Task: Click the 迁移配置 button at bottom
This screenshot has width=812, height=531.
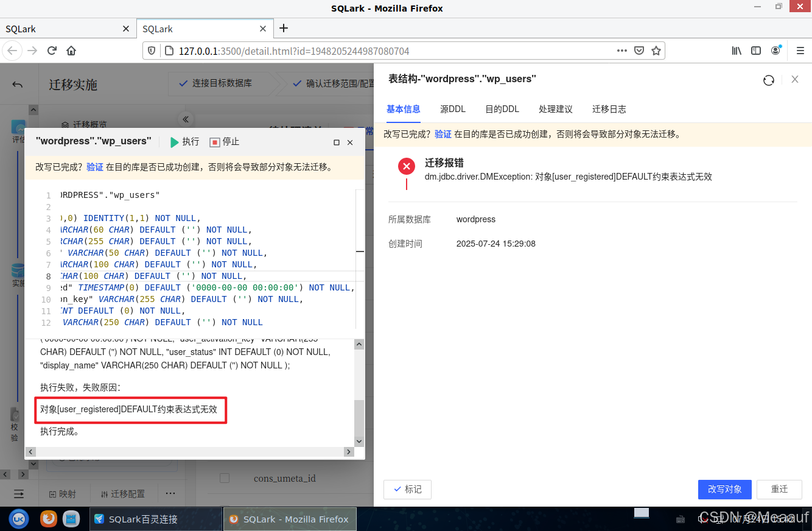Action: pyautogui.click(x=124, y=494)
